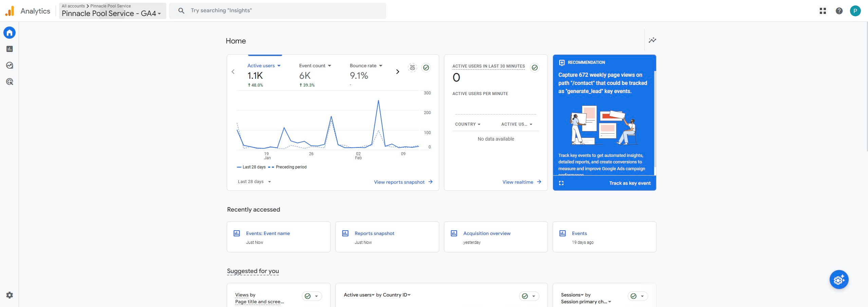Open the Last 28 days date dropdown
The width and height of the screenshot is (868, 307).
tap(254, 182)
